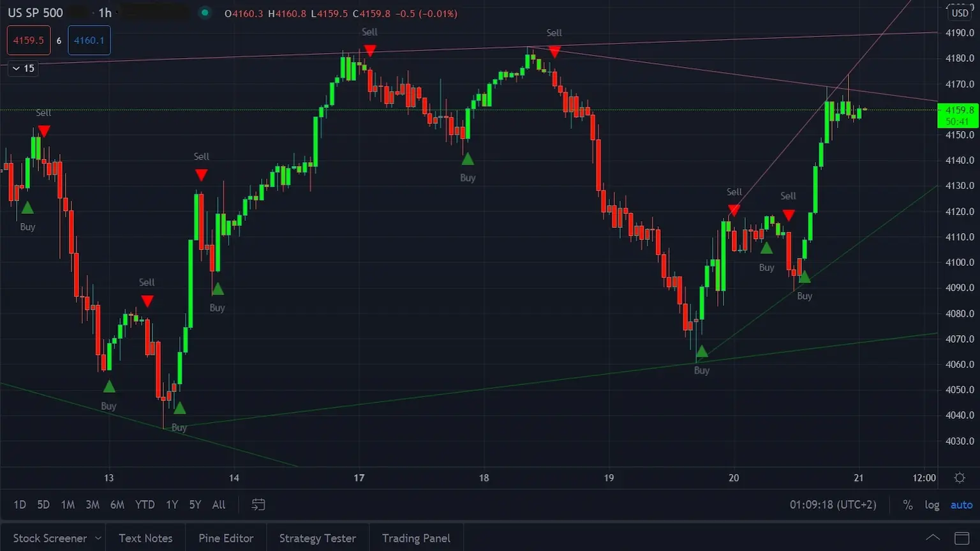Click the red 4159.5 sell price button
Screen dimensions: 980x551
pyautogui.click(x=29, y=40)
